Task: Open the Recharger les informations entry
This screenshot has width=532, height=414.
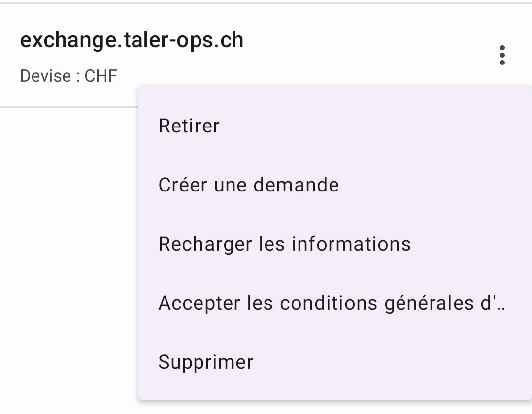Action: coord(284,244)
